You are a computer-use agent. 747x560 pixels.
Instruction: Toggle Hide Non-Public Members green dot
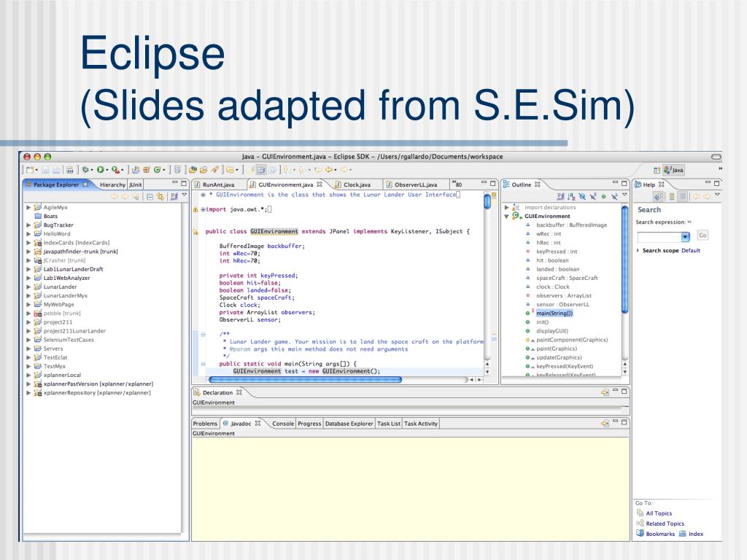[603, 196]
